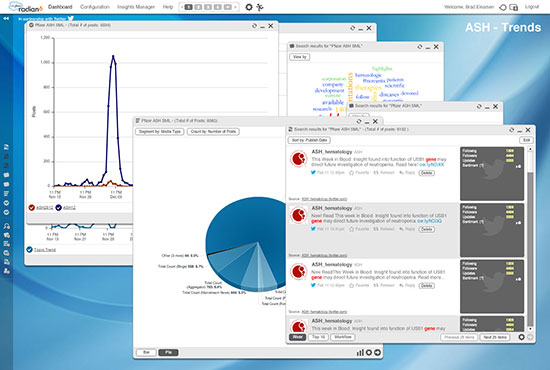Image resolution: width=550 pixels, height=370 pixels.
Task: Open the settings gear in top toolbar
Action: point(249,7)
